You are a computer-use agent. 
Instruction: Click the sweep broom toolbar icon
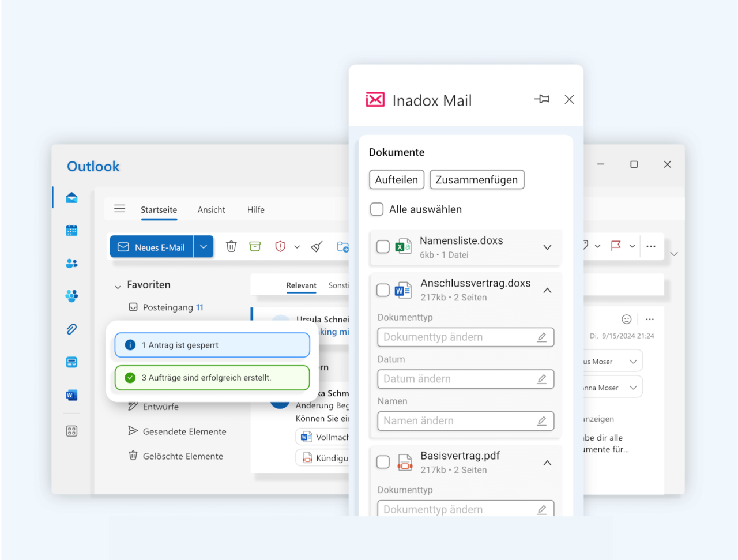tap(317, 247)
